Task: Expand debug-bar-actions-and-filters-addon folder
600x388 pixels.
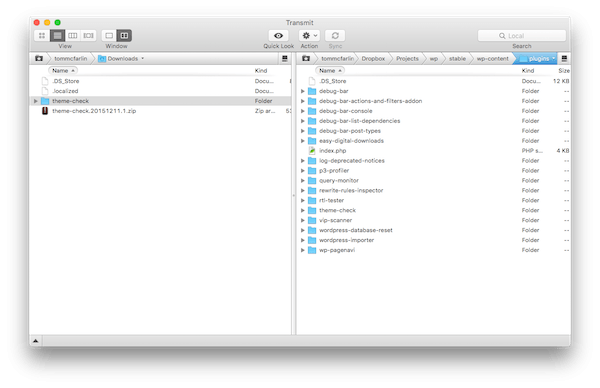Action: point(303,101)
